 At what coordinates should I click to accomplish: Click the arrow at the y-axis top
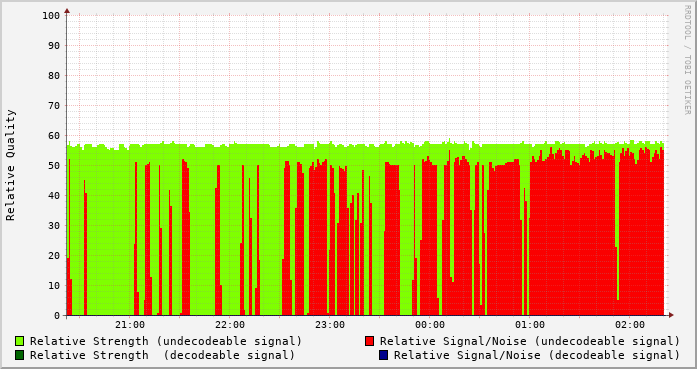click(x=67, y=10)
